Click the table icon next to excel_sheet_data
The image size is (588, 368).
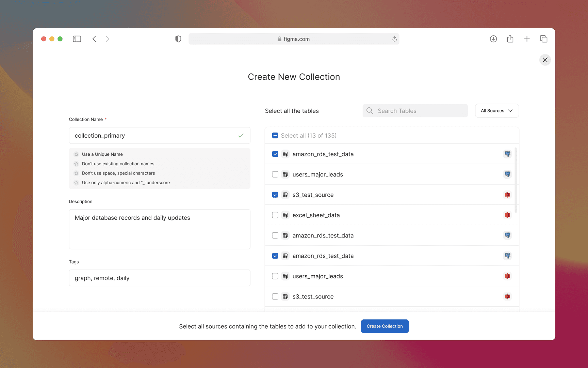[285, 215]
